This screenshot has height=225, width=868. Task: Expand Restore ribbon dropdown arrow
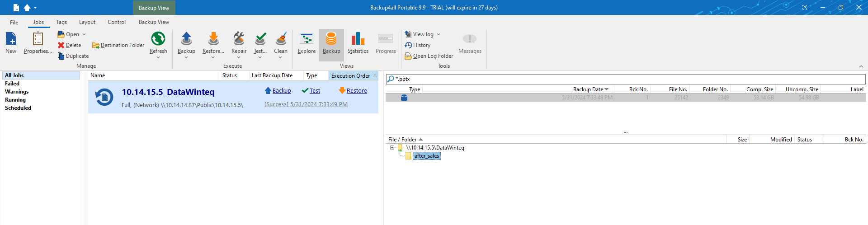(213, 57)
